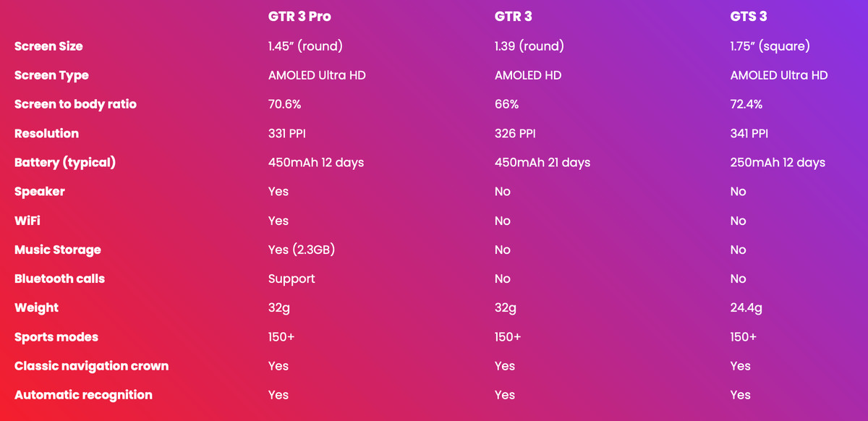868x421 pixels.
Task: Select the Speaker row label
Action: [x=40, y=192]
